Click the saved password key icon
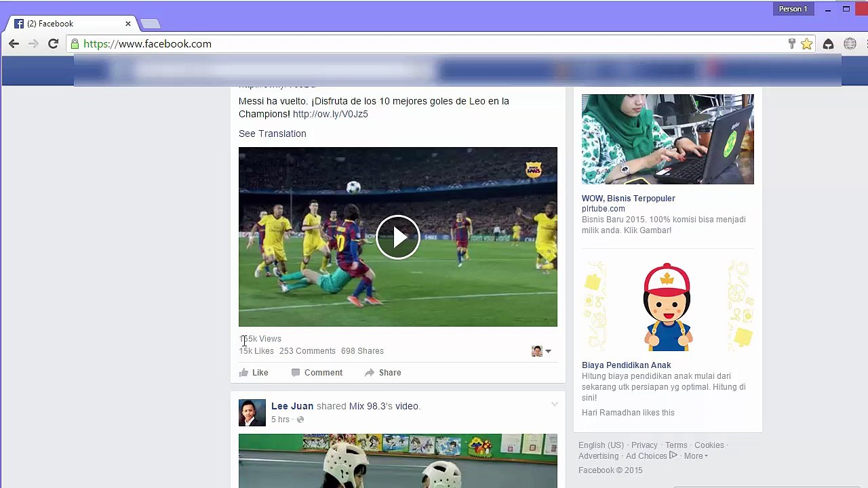 pos(791,44)
